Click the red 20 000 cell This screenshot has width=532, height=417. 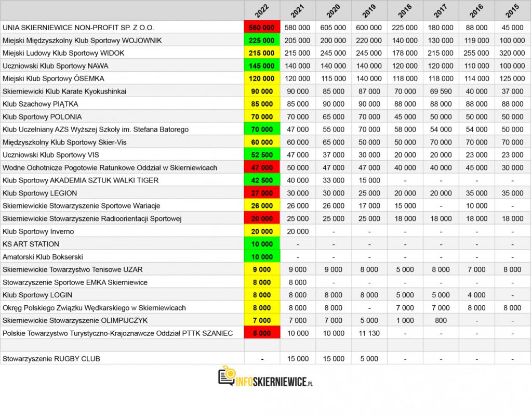click(262, 219)
